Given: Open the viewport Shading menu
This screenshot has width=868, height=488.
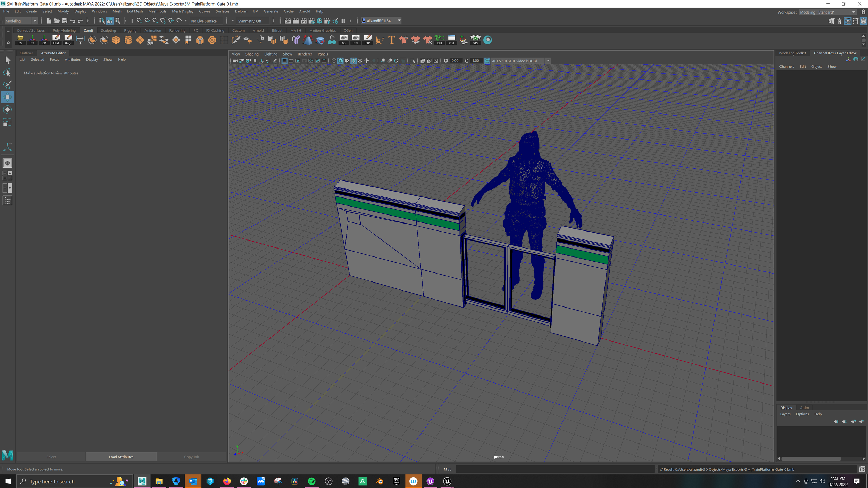Looking at the screenshot, I should (x=252, y=54).
